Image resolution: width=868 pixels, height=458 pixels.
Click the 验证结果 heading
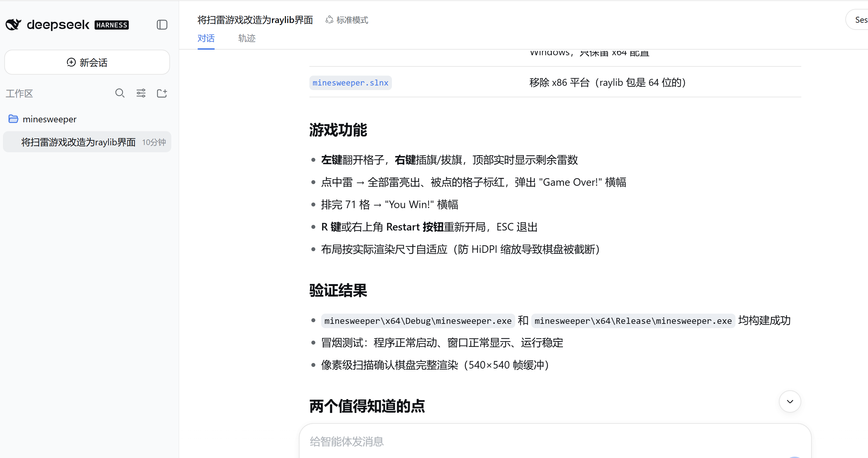click(338, 291)
